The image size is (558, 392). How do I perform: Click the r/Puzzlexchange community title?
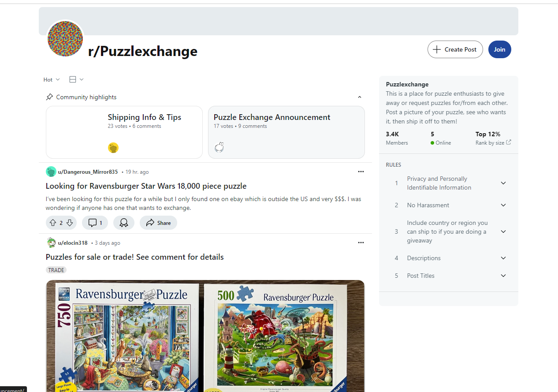tap(143, 52)
